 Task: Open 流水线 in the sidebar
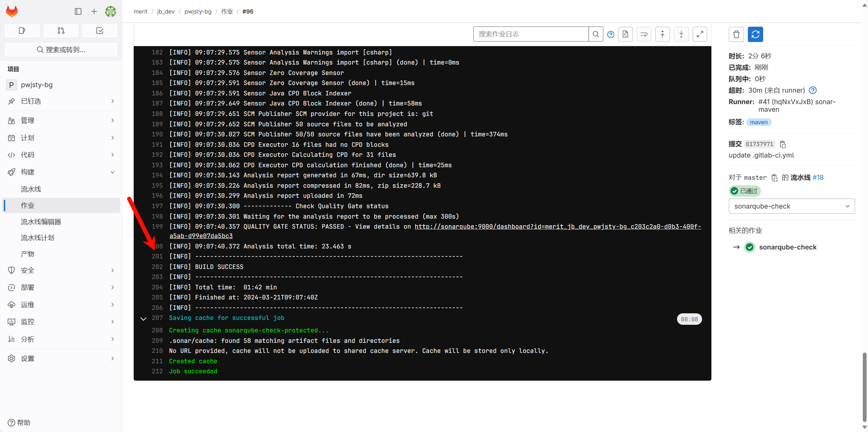(x=31, y=189)
